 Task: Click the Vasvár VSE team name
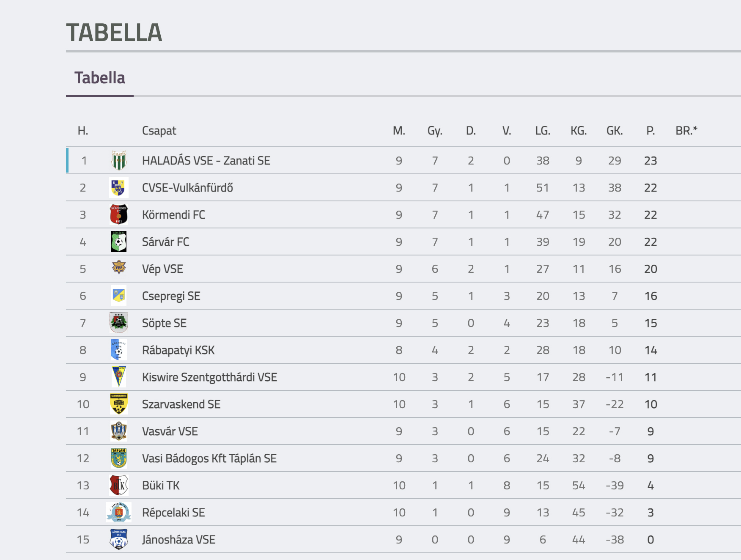point(170,431)
